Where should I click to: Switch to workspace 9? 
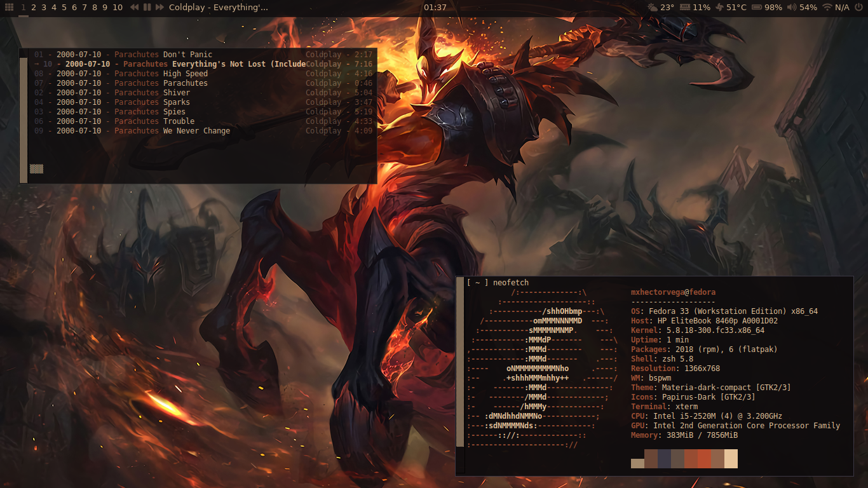point(105,8)
